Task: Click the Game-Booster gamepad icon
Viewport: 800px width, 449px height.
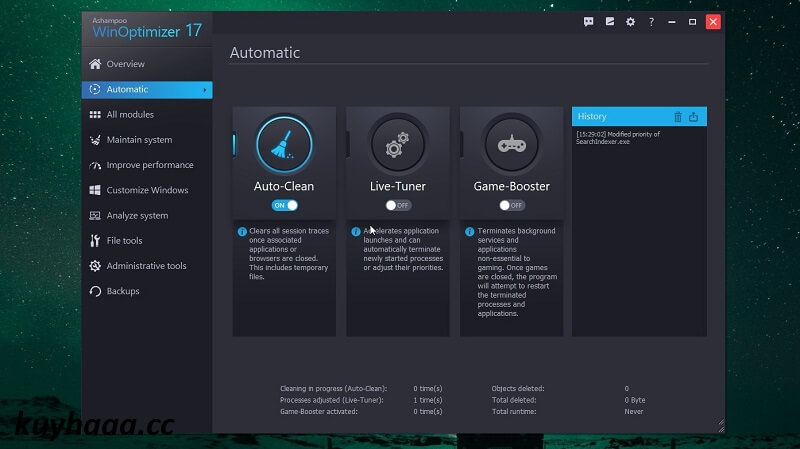Action: [x=511, y=145]
